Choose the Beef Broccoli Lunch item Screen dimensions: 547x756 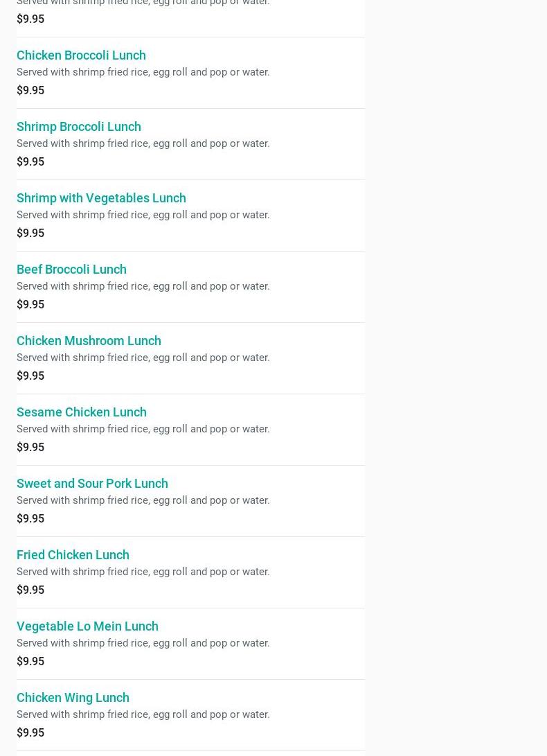pyautogui.click(x=71, y=270)
